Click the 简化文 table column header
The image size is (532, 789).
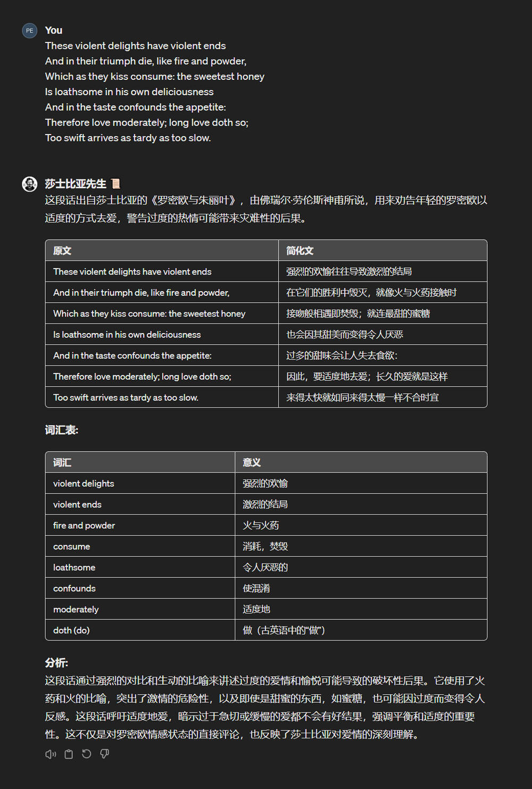click(300, 251)
